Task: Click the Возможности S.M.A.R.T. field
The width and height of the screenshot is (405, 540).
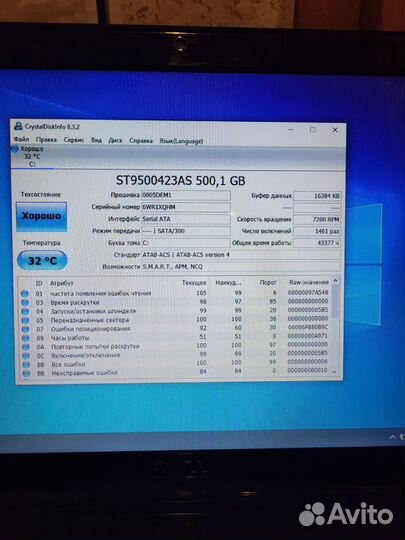Action: pyautogui.click(x=241, y=267)
